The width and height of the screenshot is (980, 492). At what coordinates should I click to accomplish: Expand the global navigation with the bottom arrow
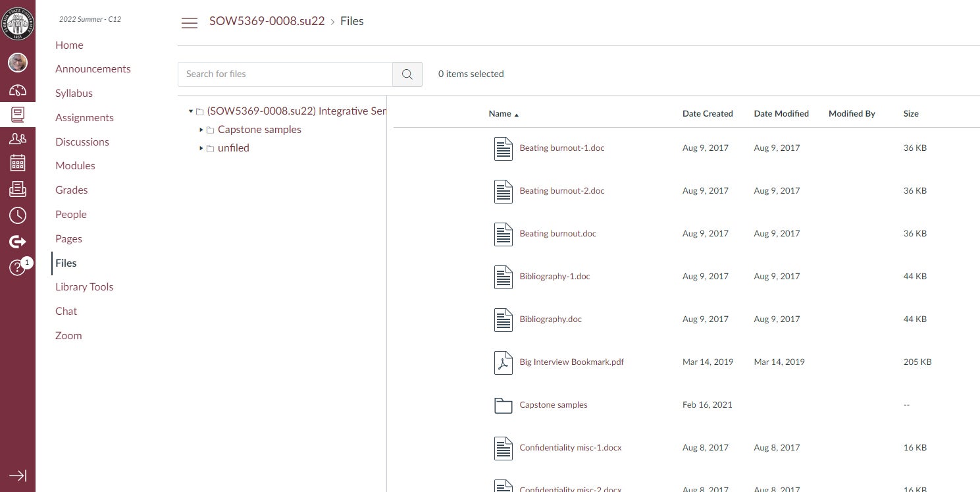18,476
